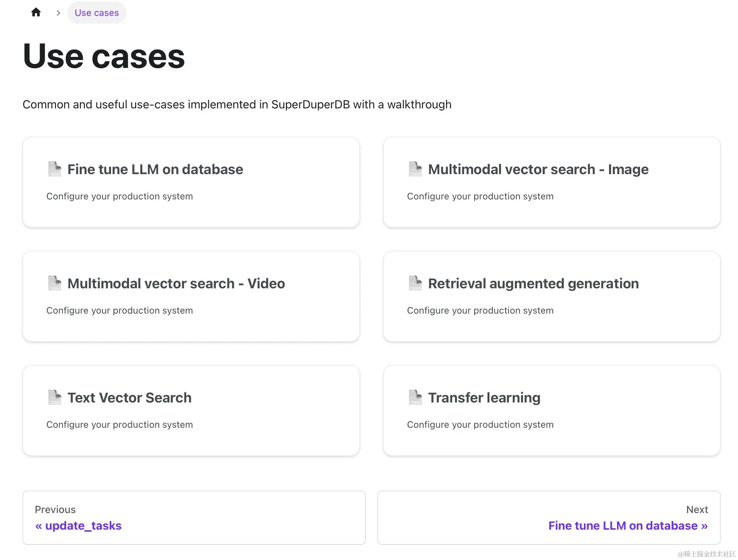Click the Previous label in pagination

click(55, 509)
